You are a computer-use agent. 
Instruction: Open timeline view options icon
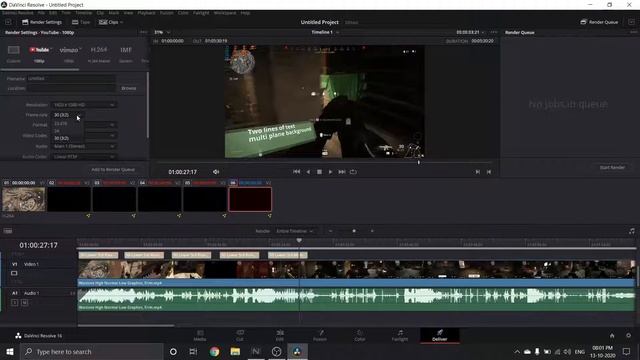coord(8,231)
